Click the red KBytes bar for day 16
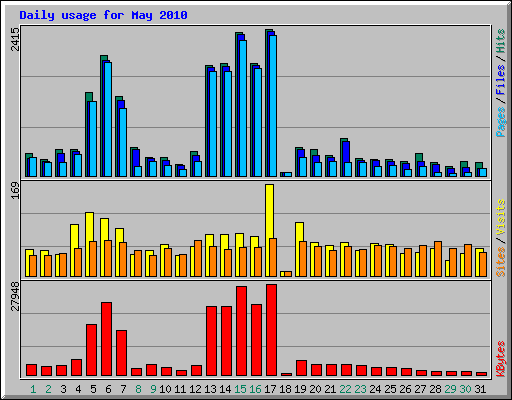The width and height of the screenshot is (512, 400). click(256, 340)
